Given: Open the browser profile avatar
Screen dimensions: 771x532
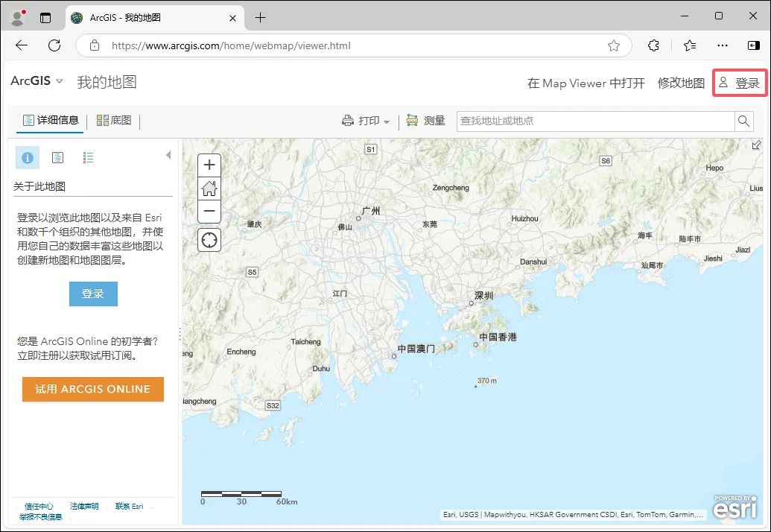Looking at the screenshot, I should coord(18,18).
